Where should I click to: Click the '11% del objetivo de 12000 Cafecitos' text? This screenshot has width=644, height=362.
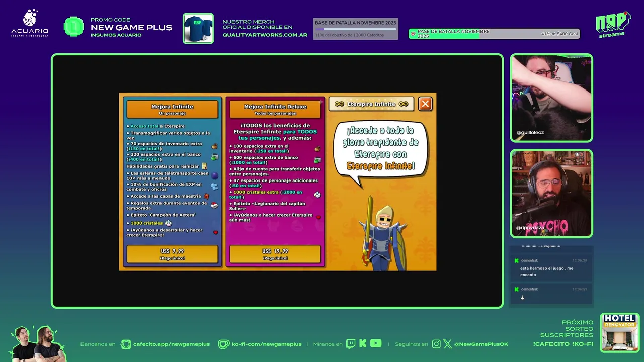(x=350, y=35)
